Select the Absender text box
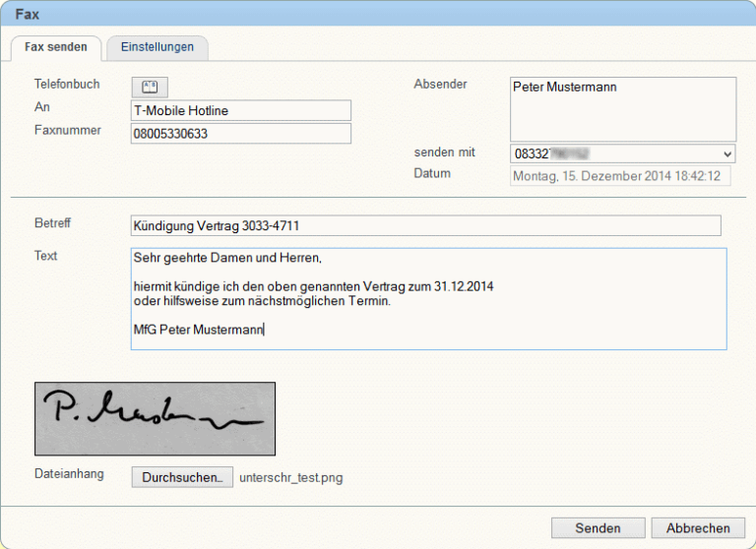Viewport: 756px width, 549px height. [622, 108]
